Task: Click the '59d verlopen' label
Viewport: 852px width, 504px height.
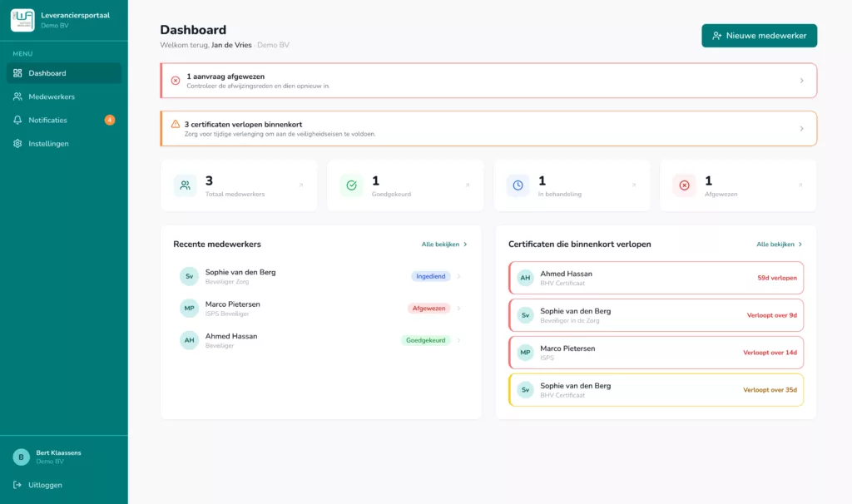Action: [x=777, y=278]
